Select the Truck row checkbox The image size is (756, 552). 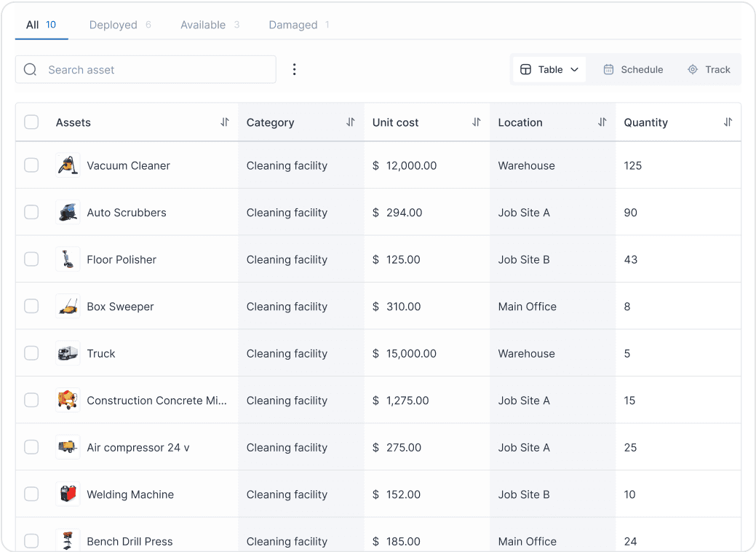click(x=31, y=353)
